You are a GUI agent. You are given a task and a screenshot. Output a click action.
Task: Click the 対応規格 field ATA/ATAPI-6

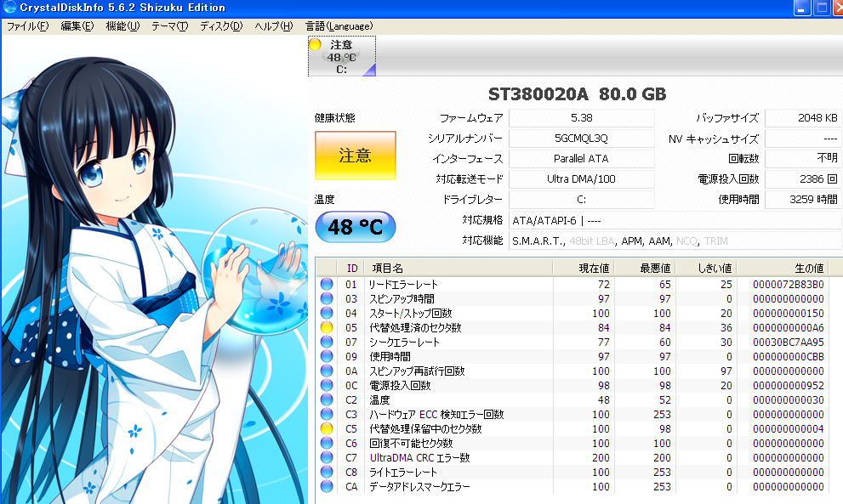[675, 220]
